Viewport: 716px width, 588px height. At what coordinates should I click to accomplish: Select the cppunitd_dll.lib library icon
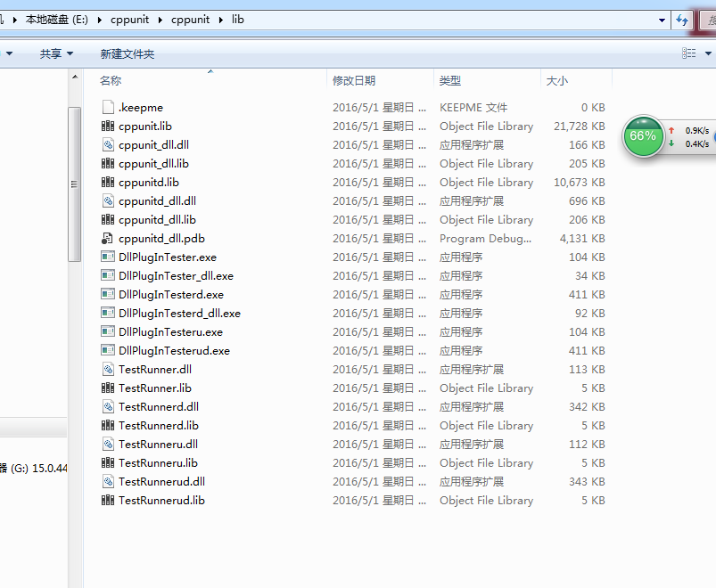(108, 219)
